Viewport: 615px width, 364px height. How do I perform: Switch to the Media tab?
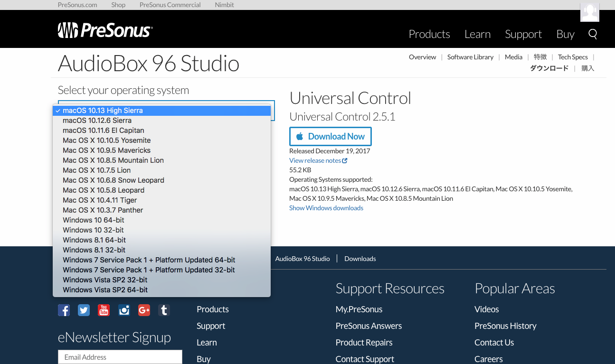pyautogui.click(x=513, y=57)
